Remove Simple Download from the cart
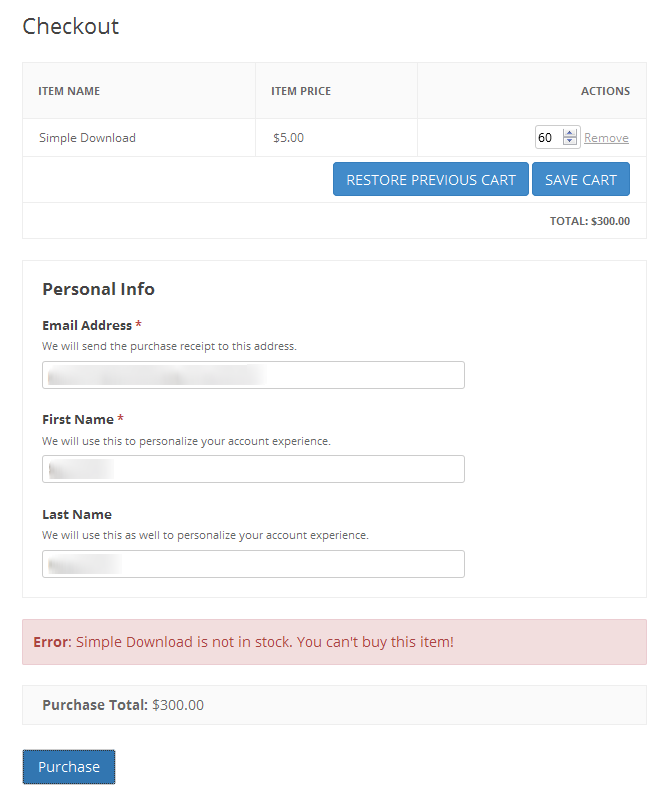The image size is (668, 804). [606, 138]
